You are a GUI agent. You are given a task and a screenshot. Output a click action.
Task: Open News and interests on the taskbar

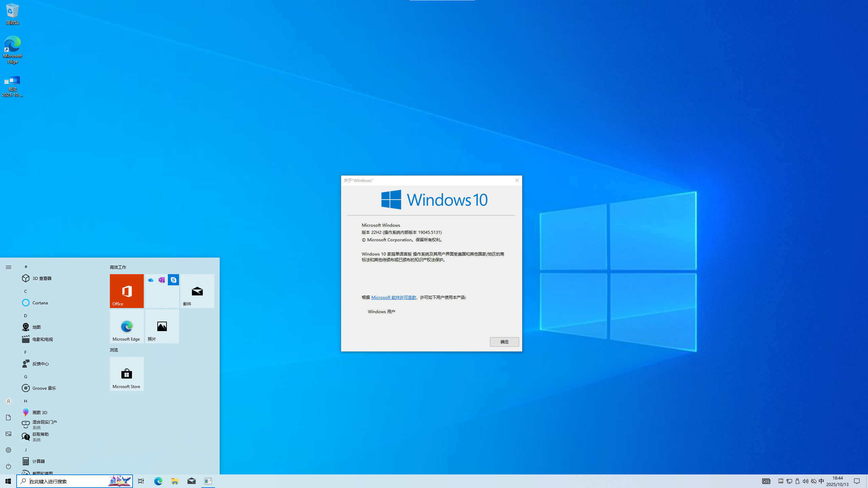[x=766, y=481]
